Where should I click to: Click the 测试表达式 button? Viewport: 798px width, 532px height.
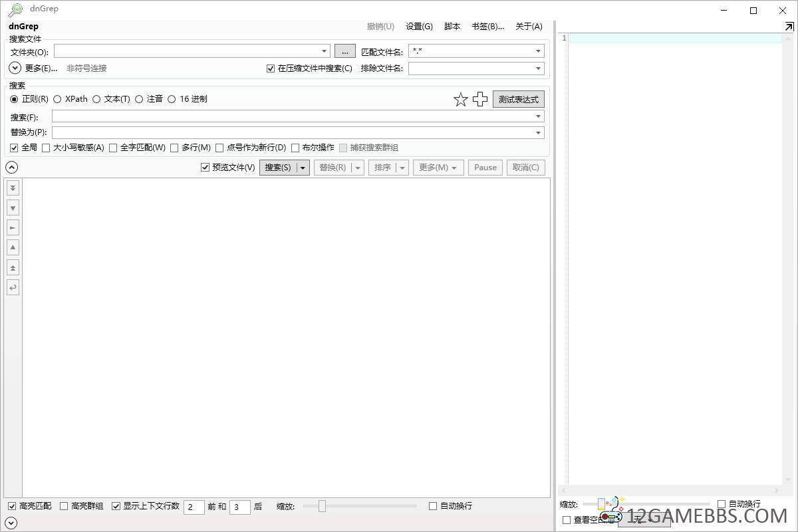pyautogui.click(x=519, y=100)
